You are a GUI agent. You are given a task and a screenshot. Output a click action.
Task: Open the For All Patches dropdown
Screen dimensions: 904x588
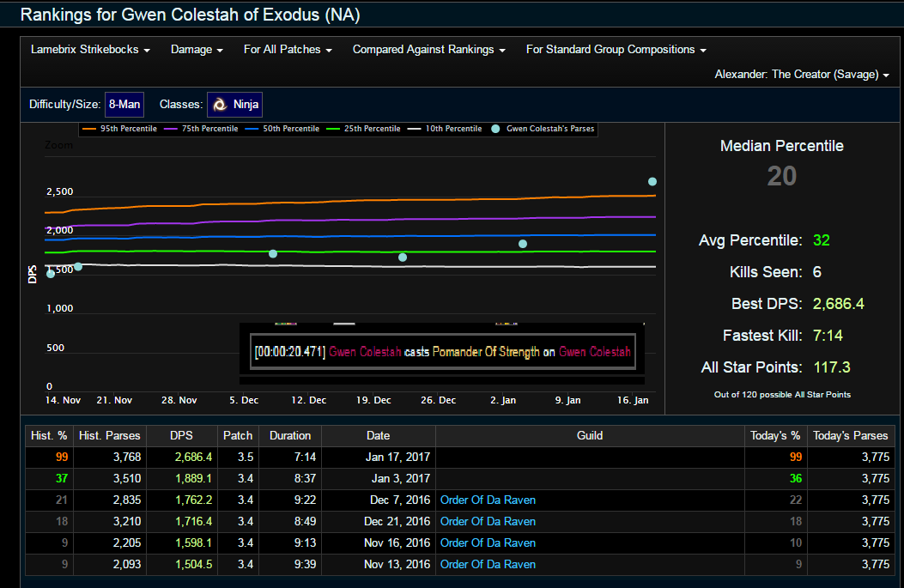pos(288,50)
